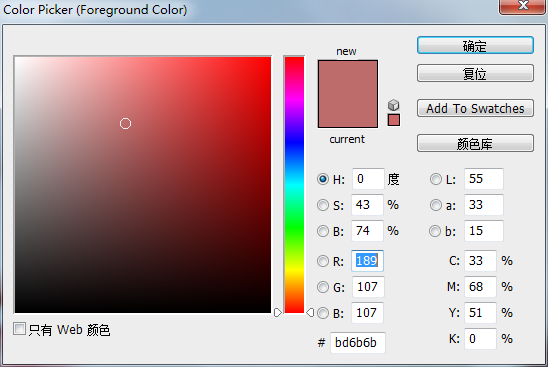The image size is (548, 367).
Task: Select the G green radio button
Action: [x=323, y=287]
